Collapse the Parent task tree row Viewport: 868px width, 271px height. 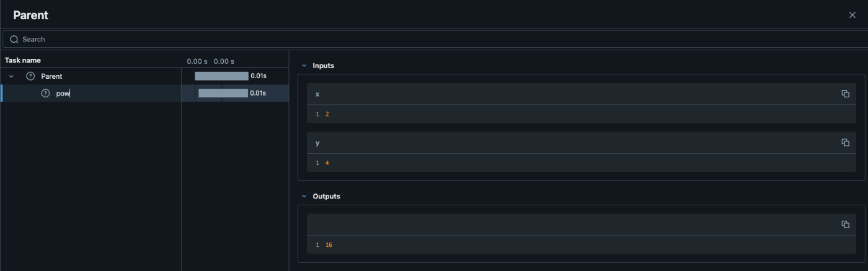pyautogui.click(x=11, y=76)
